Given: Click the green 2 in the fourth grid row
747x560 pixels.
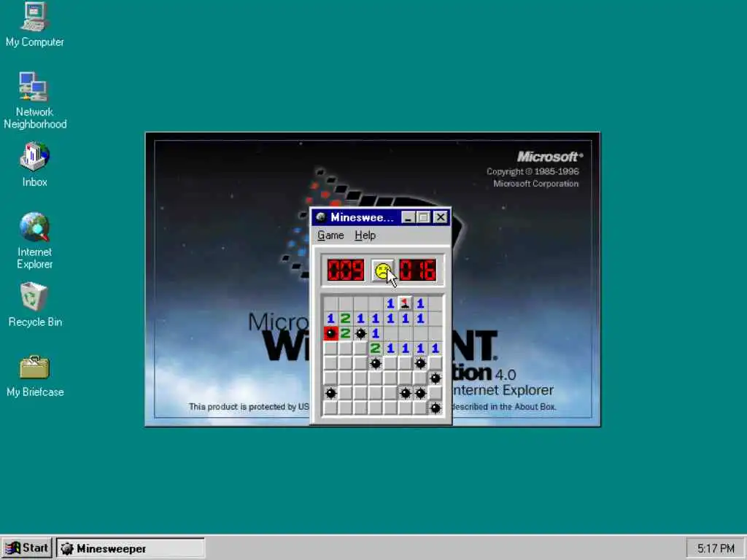Looking at the screenshot, I should 376,349.
